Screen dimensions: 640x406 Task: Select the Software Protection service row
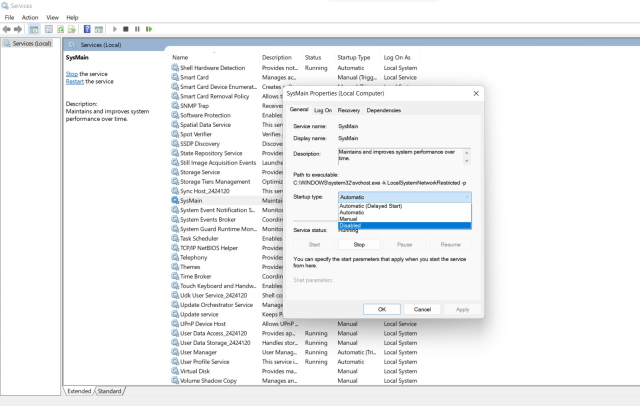click(x=205, y=115)
